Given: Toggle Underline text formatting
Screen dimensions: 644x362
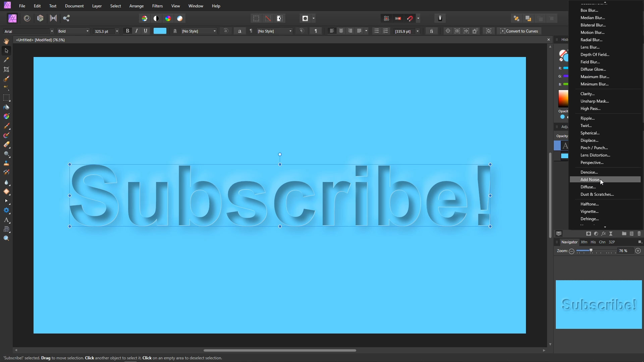Looking at the screenshot, I should pos(146,31).
